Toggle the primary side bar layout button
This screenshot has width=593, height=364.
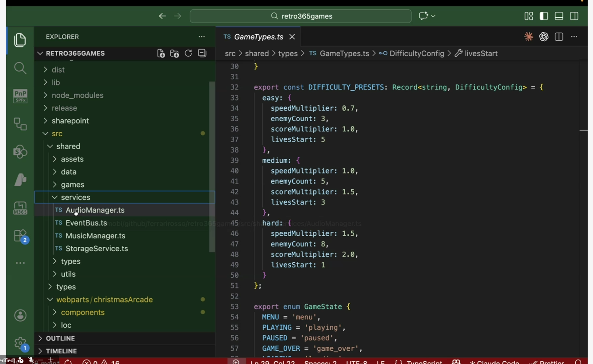[544, 16]
